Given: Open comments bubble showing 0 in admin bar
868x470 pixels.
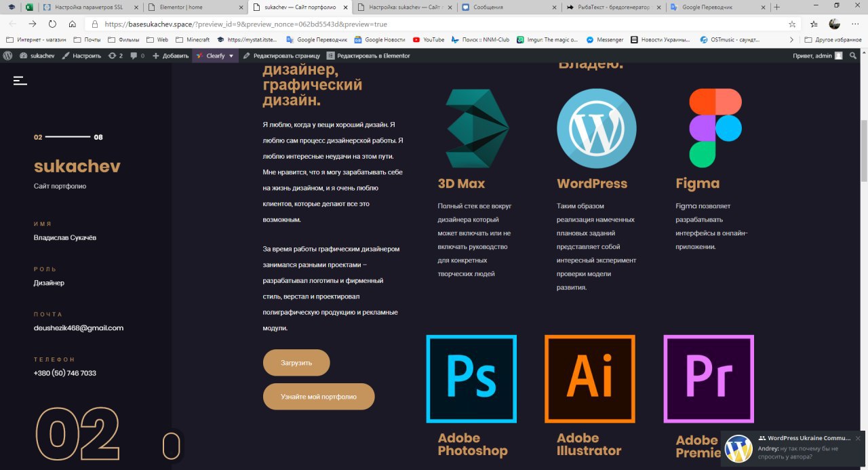Looking at the screenshot, I should point(137,56).
